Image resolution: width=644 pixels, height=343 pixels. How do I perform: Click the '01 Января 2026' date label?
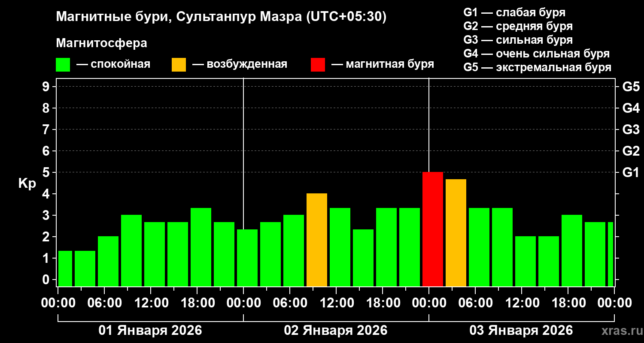150,331
